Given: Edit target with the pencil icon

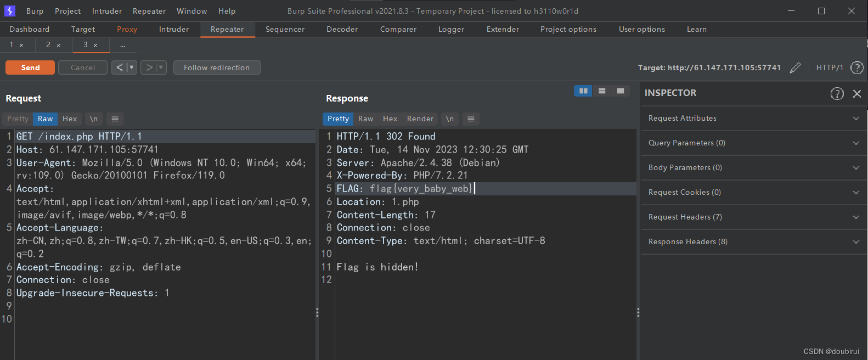Looking at the screenshot, I should pyautogui.click(x=796, y=67).
